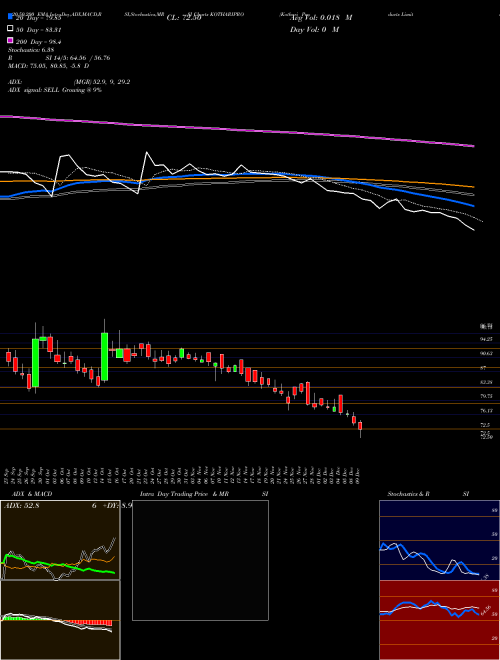Select the '50 Day - 83.81' legend text
This screenshot has width=500, height=660.
[x=39, y=29]
